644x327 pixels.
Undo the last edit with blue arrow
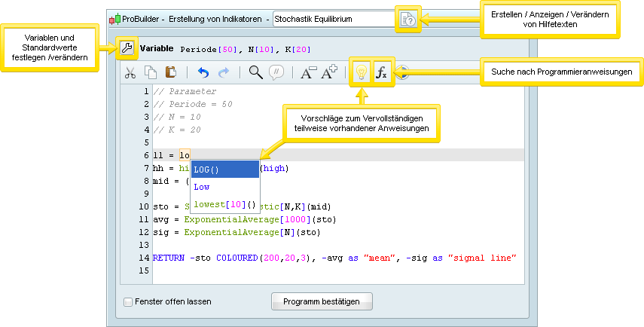coord(203,72)
